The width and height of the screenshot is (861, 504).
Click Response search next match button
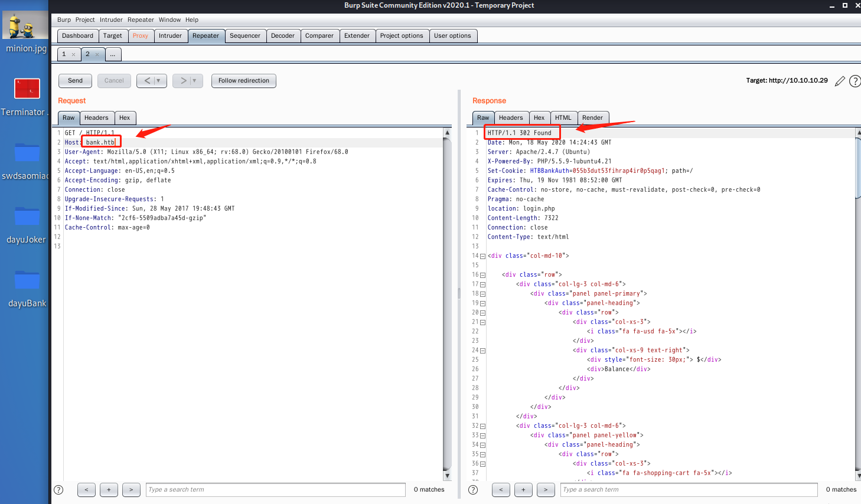point(546,490)
